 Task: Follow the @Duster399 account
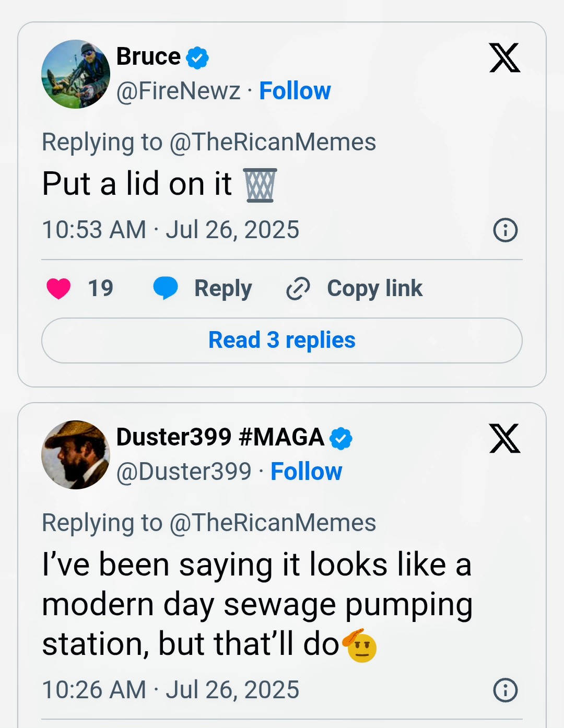[x=307, y=472]
